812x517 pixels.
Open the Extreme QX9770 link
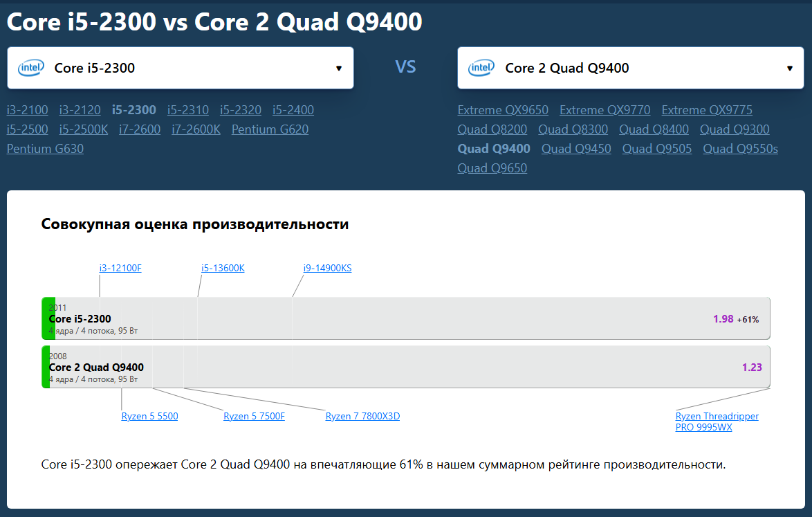tap(605, 110)
